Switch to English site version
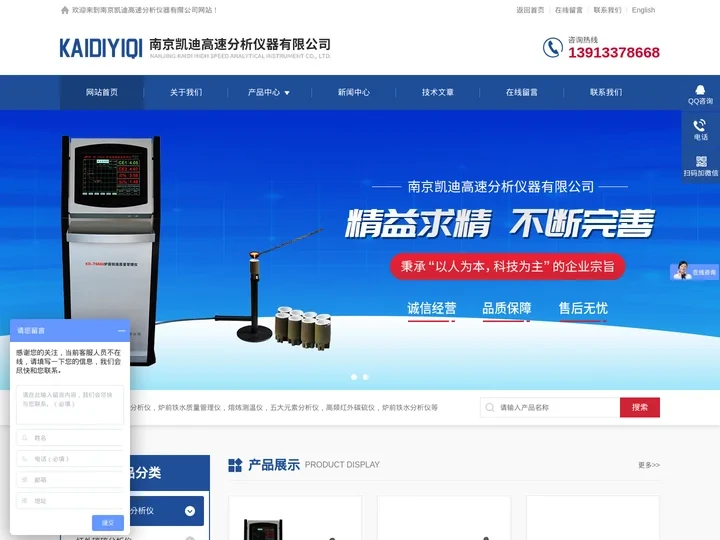This screenshot has height=540, width=720. click(643, 10)
